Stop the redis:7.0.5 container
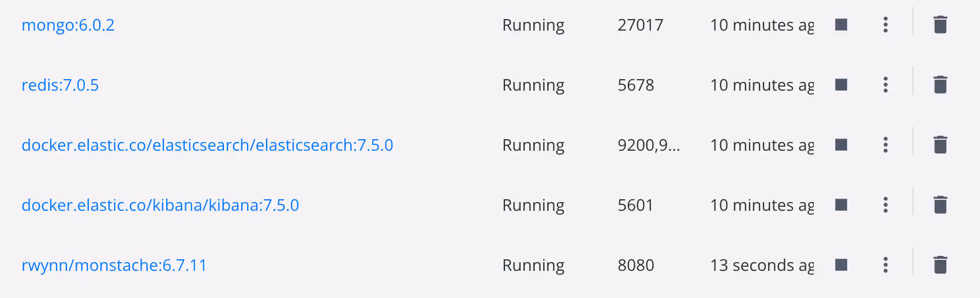This screenshot has width=980, height=298. tap(841, 85)
